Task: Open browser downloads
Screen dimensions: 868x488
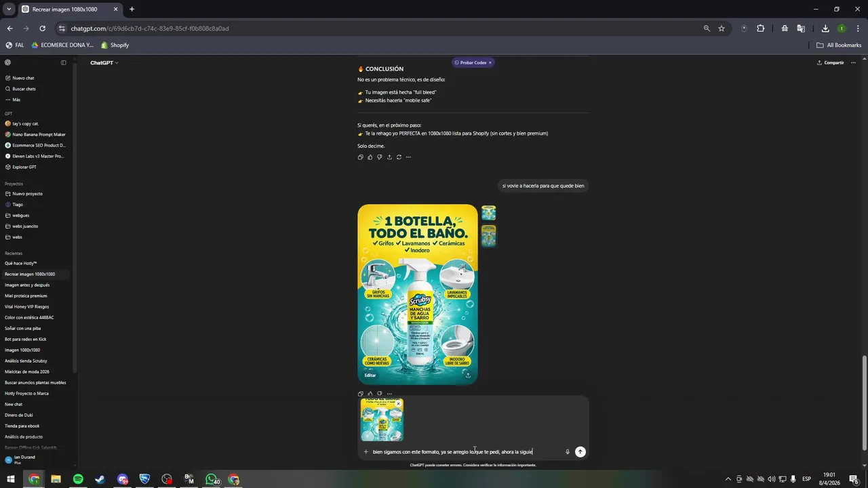Action: 825,28
